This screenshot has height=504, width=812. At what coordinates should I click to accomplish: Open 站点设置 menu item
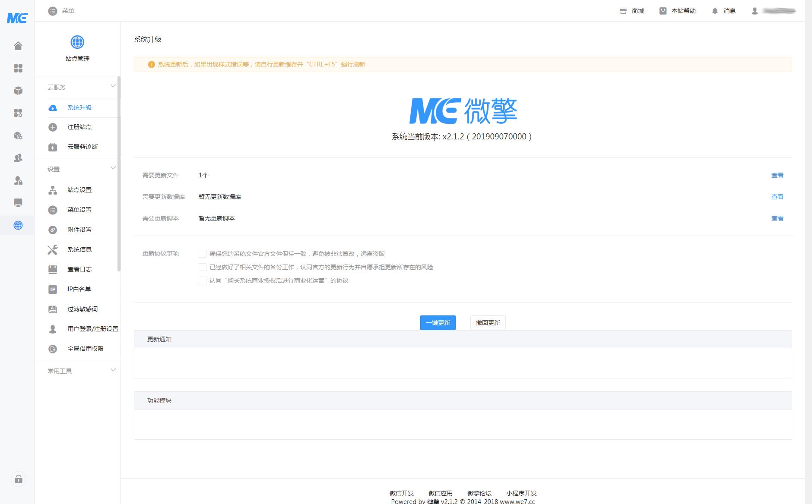79,190
